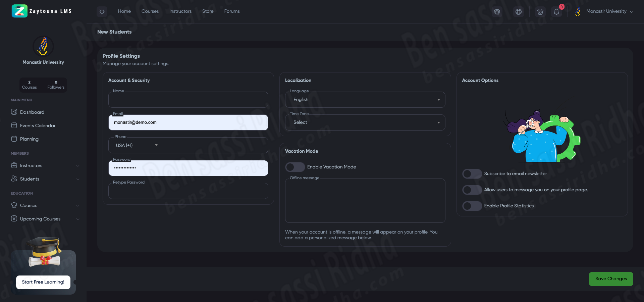Click the Zaytouna LMS logo
644x302 pixels.
[x=42, y=11]
